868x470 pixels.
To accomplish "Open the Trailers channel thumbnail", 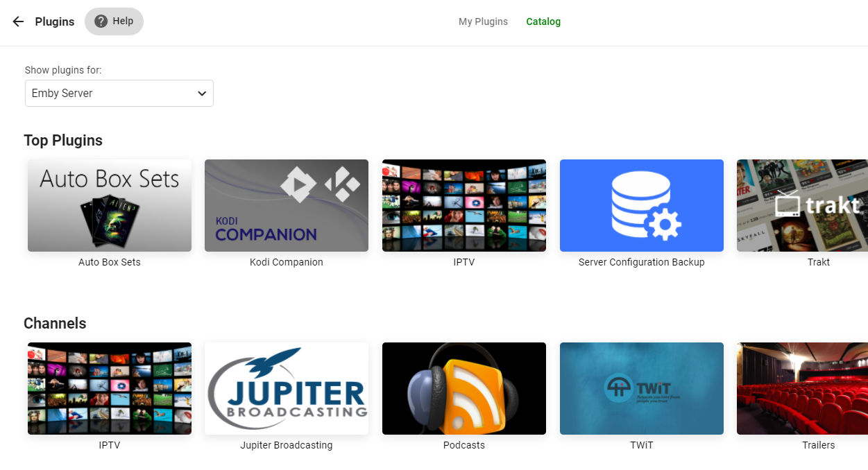I will point(802,388).
